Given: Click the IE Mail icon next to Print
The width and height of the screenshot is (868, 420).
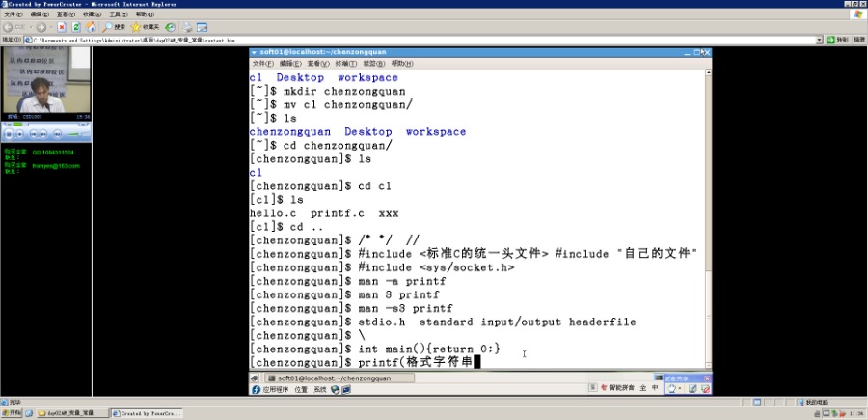Looking at the screenshot, I should [x=203, y=27].
